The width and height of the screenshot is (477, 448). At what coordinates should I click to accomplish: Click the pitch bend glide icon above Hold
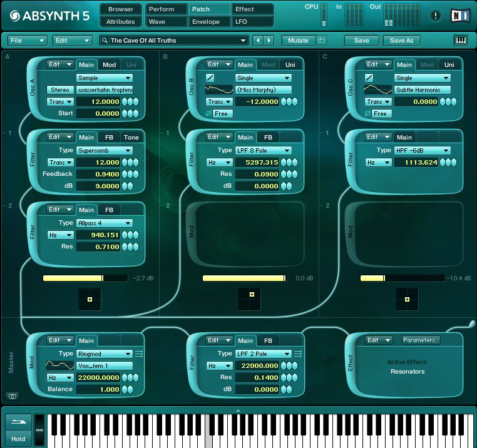19,422
